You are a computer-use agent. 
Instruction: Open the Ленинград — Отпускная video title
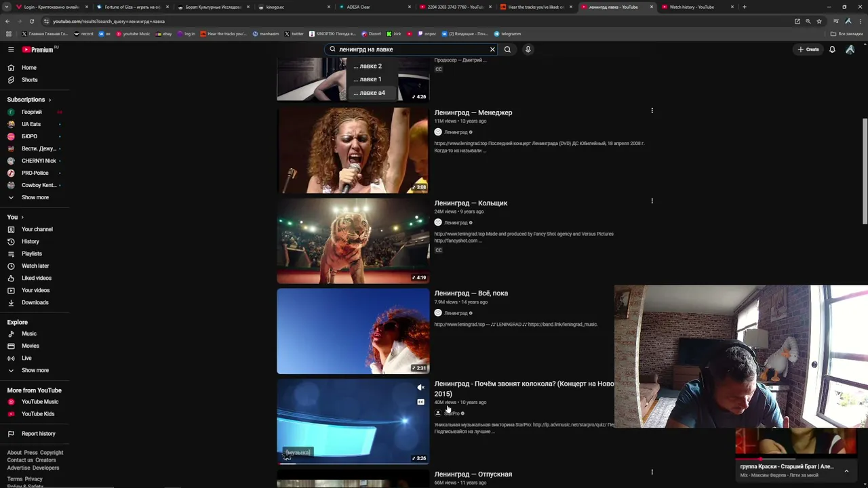pos(473,474)
